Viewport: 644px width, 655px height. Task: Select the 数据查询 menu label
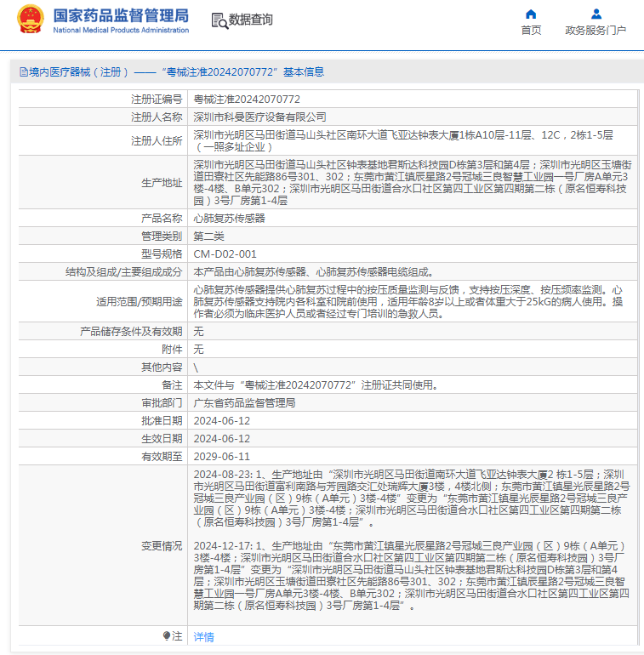251,20
